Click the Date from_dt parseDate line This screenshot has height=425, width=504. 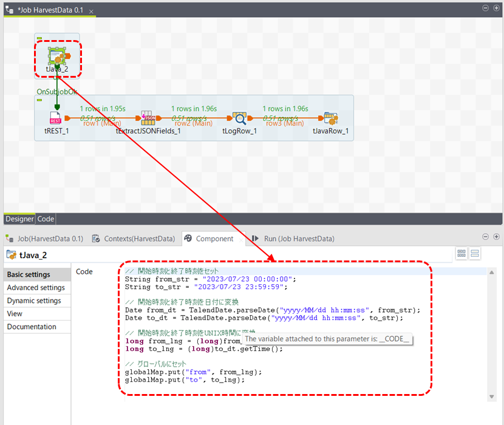click(x=273, y=310)
